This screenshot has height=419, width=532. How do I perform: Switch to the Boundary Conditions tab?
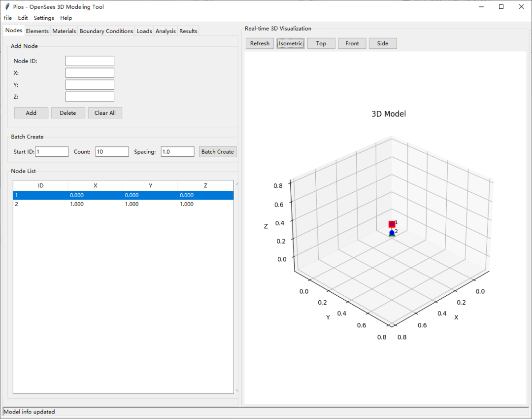pos(106,31)
